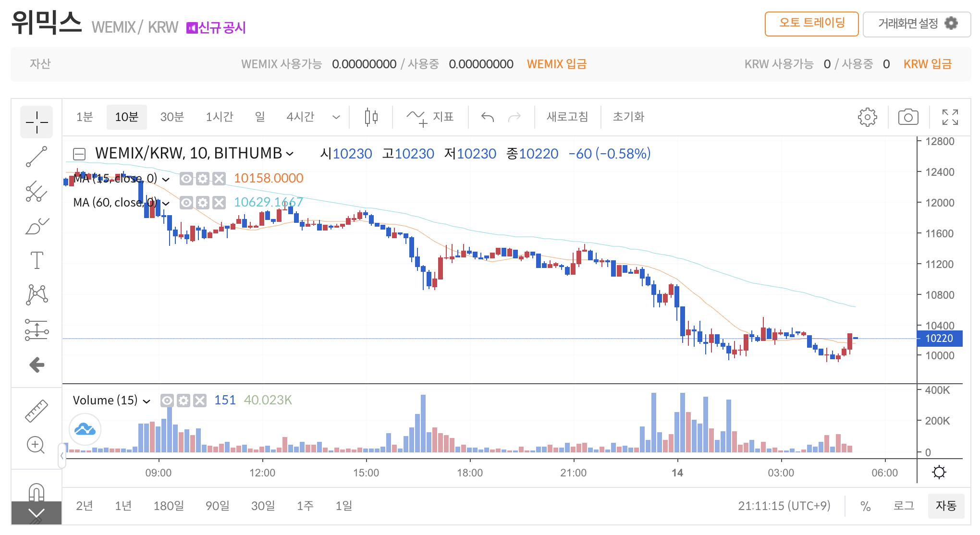Toggle visibility of MA 15 indicator
The height and width of the screenshot is (535, 980).
coord(186,179)
